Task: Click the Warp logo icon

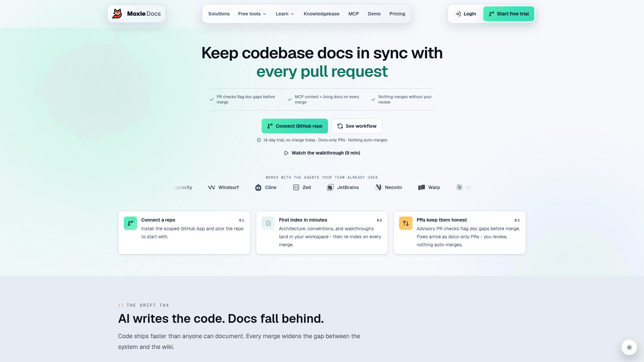Action: tap(422, 187)
